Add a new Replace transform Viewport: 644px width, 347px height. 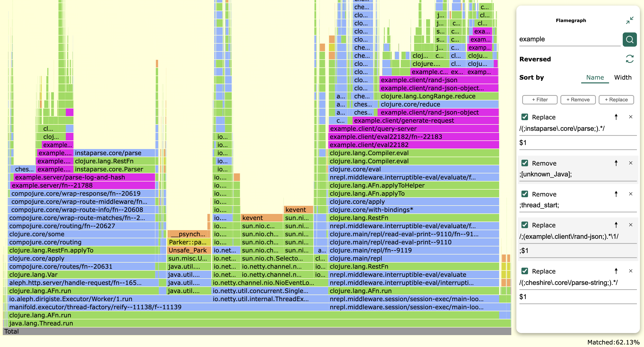[x=616, y=100]
